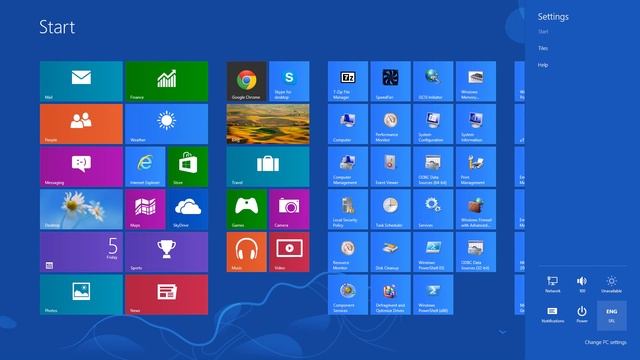Open the ENG keyboard language selector
Viewport: 640px width, 360px height.
pyautogui.click(x=611, y=315)
